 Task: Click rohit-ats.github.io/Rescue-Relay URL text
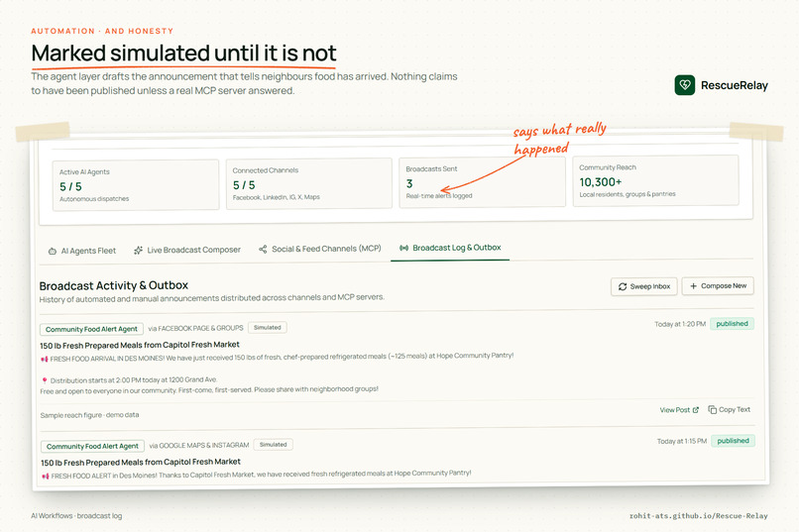tap(698, 516)
